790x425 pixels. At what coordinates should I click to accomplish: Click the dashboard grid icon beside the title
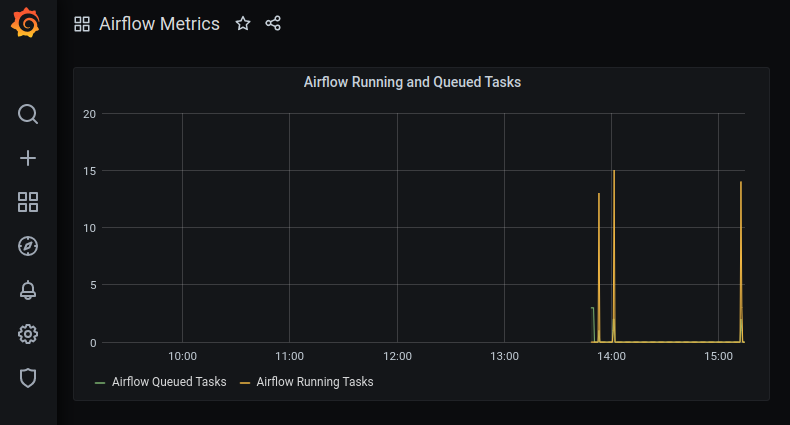82,24
